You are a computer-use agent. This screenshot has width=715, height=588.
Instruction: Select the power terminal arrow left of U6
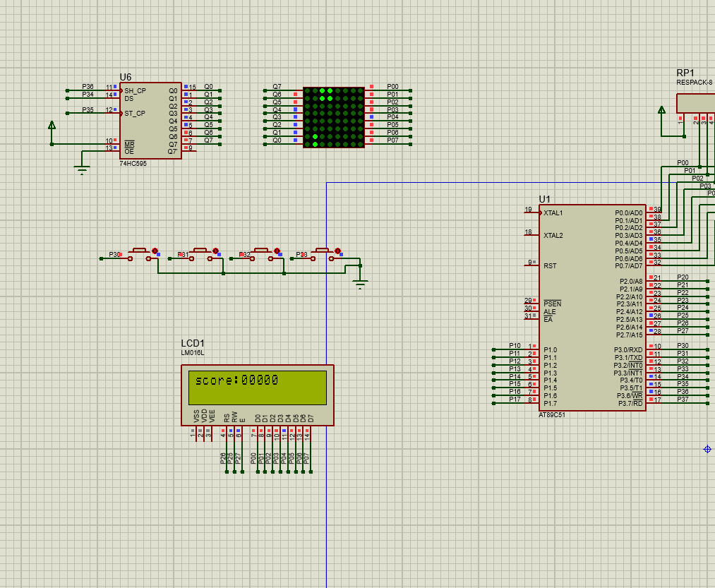[52, 126]
